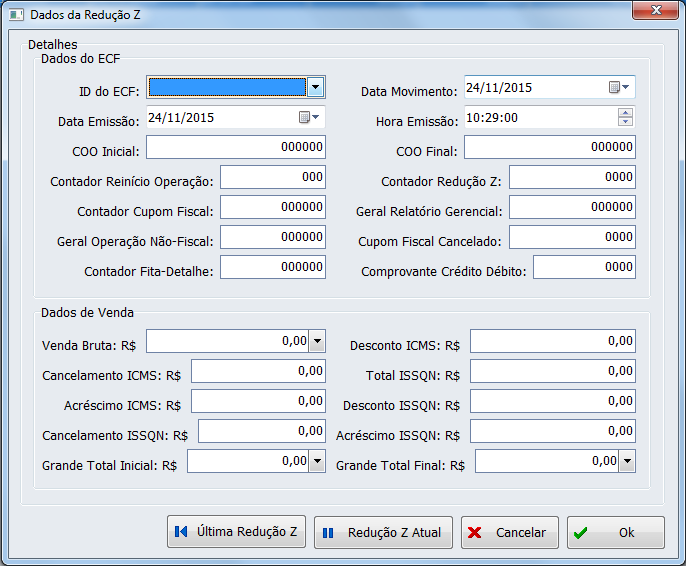Select the Total ISSQN value field
The height and width of the screenshot is (566, 686).
[x=552, y=371]
